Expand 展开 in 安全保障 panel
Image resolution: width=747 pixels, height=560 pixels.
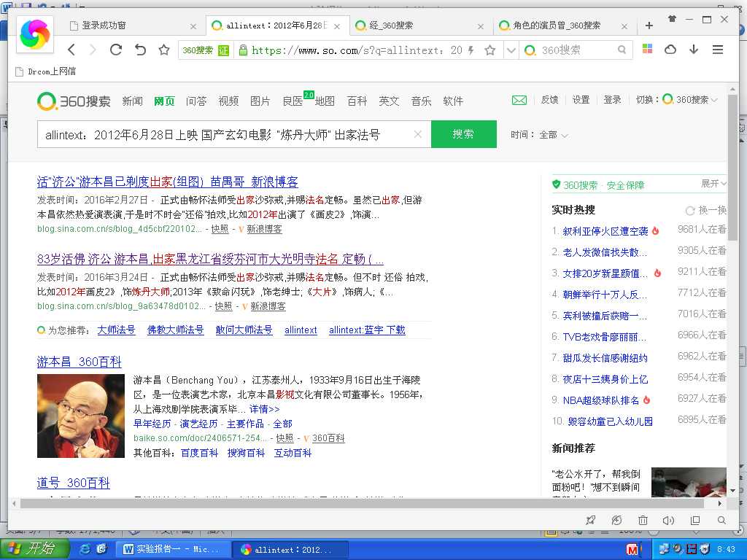(x=713, y=184)
